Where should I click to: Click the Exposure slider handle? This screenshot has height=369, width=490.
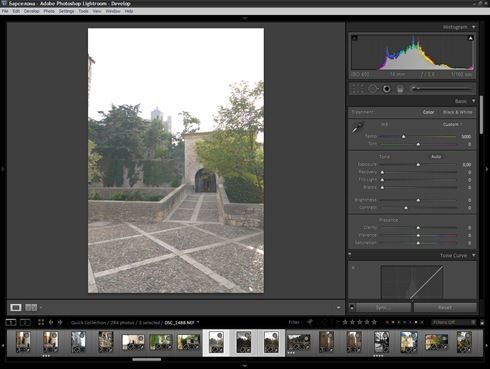coord(418,165)
